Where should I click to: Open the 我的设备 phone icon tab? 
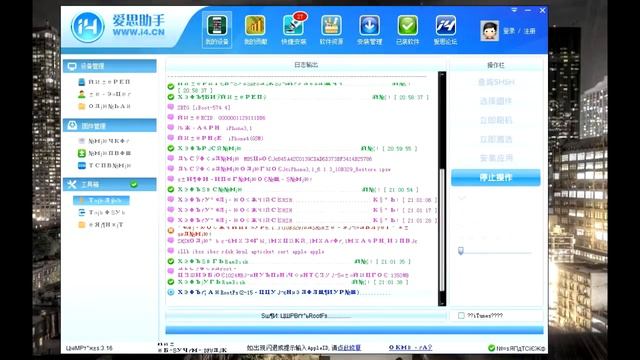pyautogui.click(x=217, y=30)
